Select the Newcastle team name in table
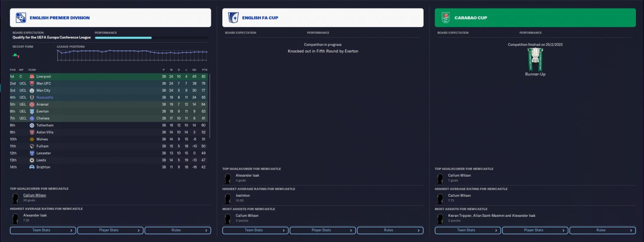Image resolution: width=644 pixels, height=242 pixels. [45, 98]
